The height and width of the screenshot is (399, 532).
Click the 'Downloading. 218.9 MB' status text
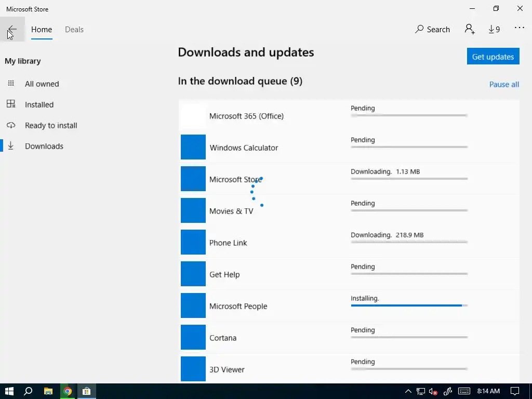387,235
